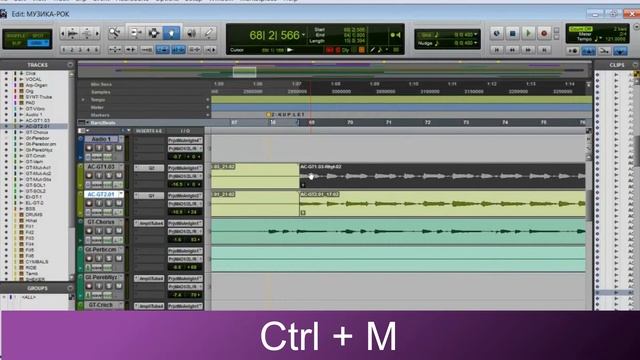Recall zoom preset 1
This screenshot has width=640, height=360.
[x=64, y=50]
